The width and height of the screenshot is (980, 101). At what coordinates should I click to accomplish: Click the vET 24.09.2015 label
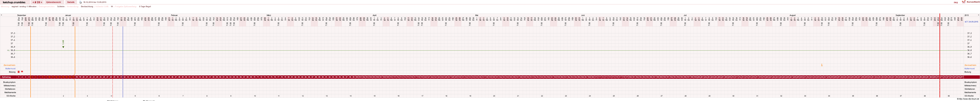coord(971,22)
